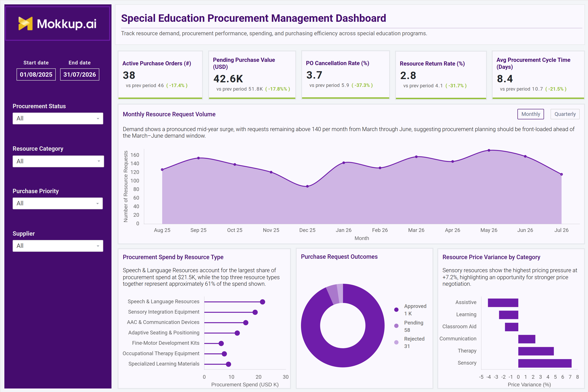588x392 pixels.
Task: Open the Procurement Status dropdown
Action: click(x=58, y=118)
